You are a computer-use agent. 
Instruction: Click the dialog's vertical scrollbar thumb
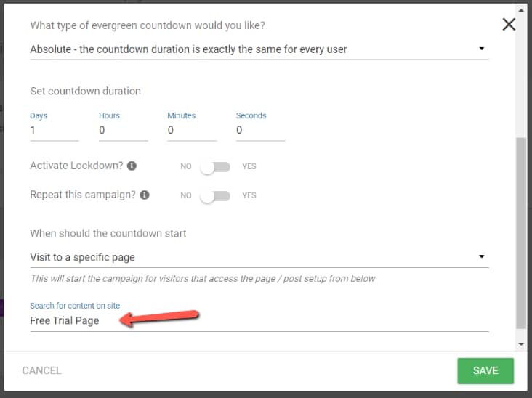click(x=520, y=232)
